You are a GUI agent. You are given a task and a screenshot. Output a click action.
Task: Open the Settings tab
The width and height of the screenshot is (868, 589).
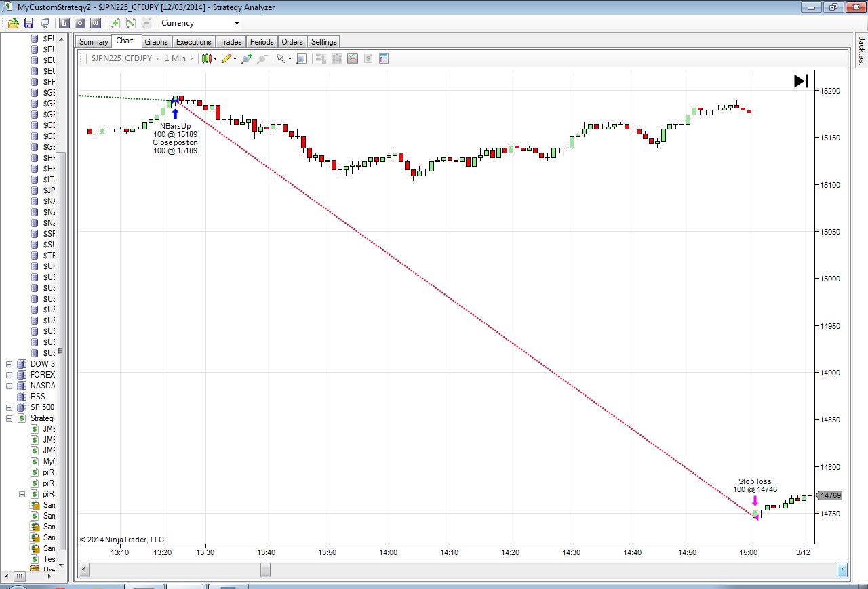coord(323,42)
